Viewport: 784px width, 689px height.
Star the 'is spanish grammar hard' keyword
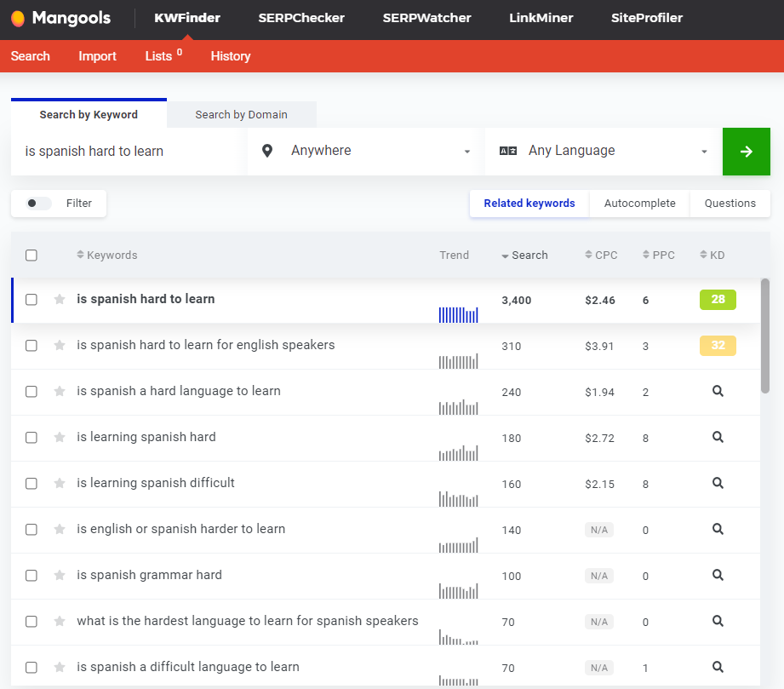[60, 576]
